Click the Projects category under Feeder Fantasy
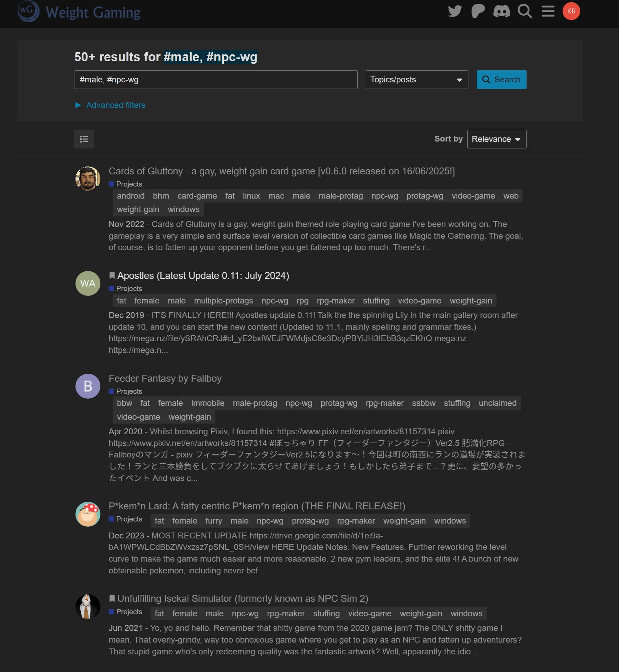The width and height of the screenshot is (619, 672). (129, 391)
